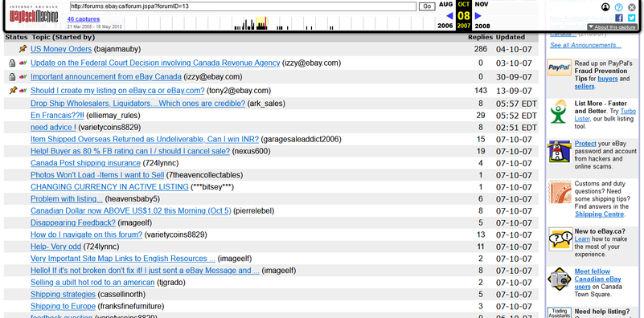Select the AUG month label
This screenshot has width=644, height=318.
445,4
